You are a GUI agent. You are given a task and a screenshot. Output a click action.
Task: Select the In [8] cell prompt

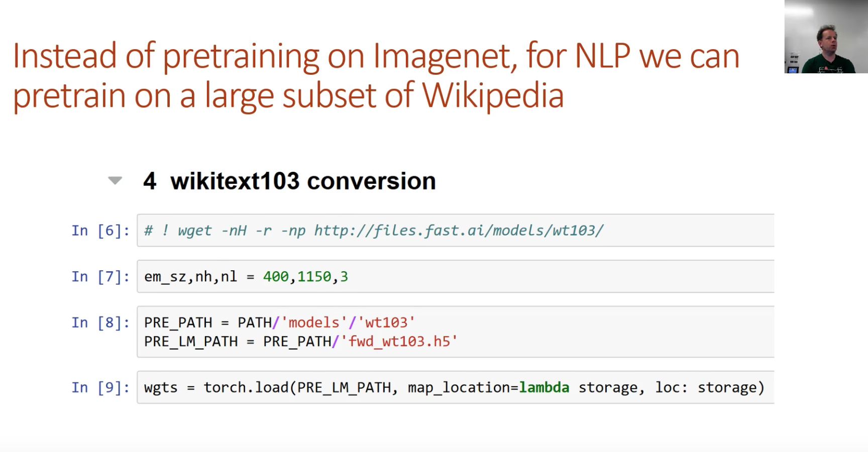(x=100, y=322)
